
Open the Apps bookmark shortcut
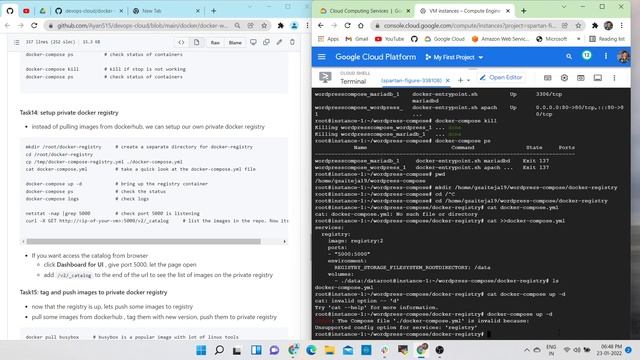328,39
